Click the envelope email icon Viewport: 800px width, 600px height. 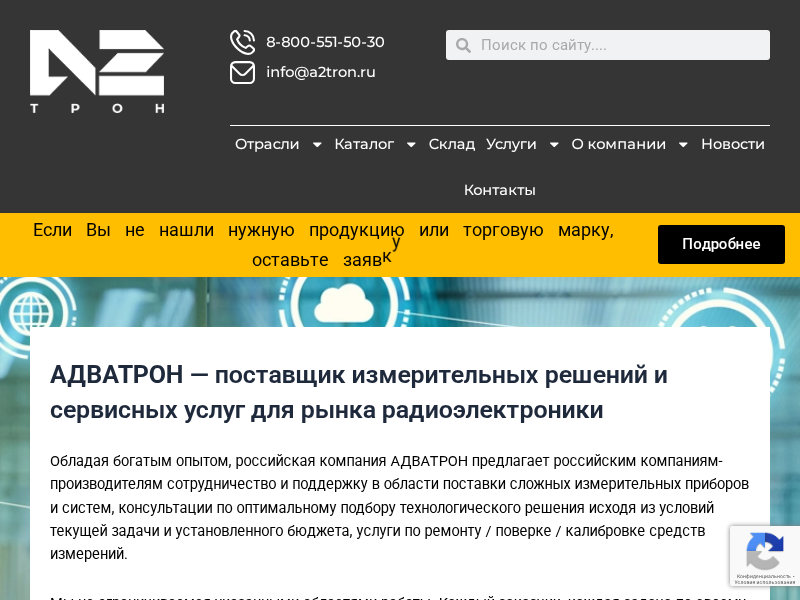(x=242, y=72)
